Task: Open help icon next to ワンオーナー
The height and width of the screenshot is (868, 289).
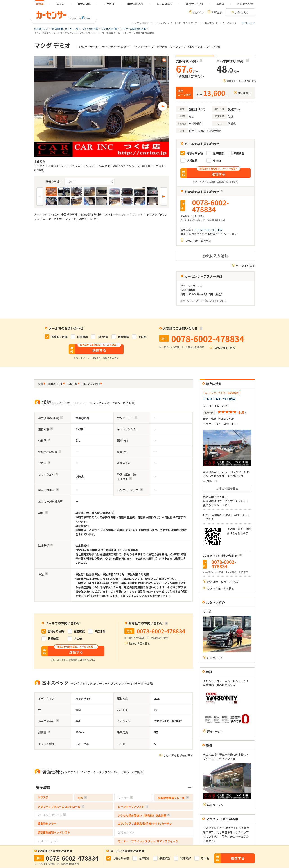Action: 136,418
